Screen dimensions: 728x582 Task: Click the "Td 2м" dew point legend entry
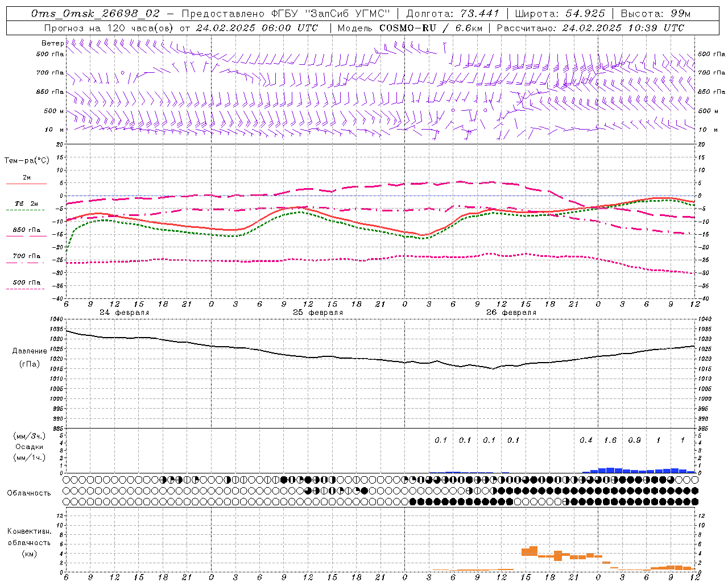27,203
